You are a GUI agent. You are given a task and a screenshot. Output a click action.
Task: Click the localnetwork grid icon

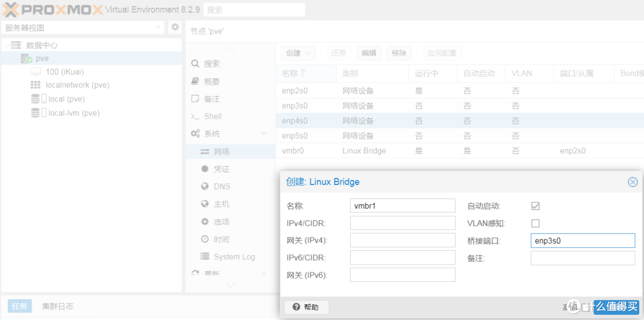click(x=36, y=85)
